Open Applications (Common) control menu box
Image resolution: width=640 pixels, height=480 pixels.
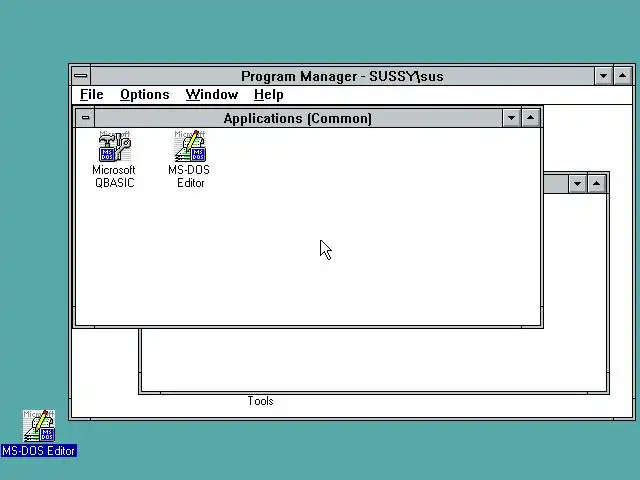tap(85, 118)
